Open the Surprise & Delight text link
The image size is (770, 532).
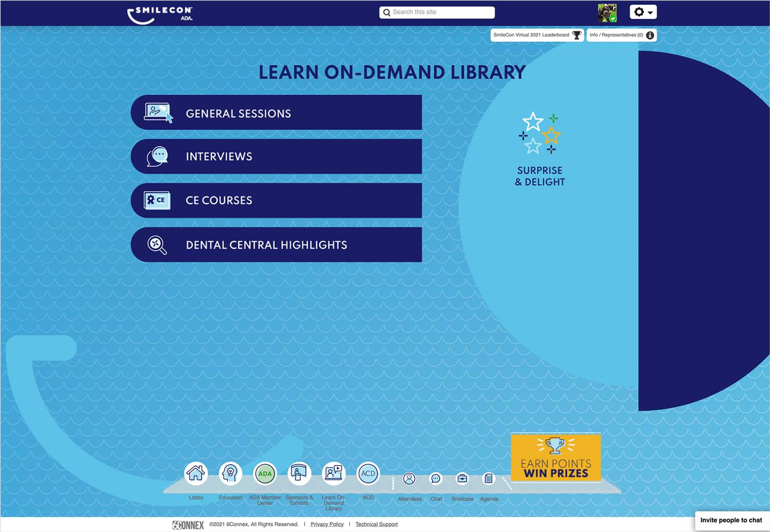tap(540, 176)
